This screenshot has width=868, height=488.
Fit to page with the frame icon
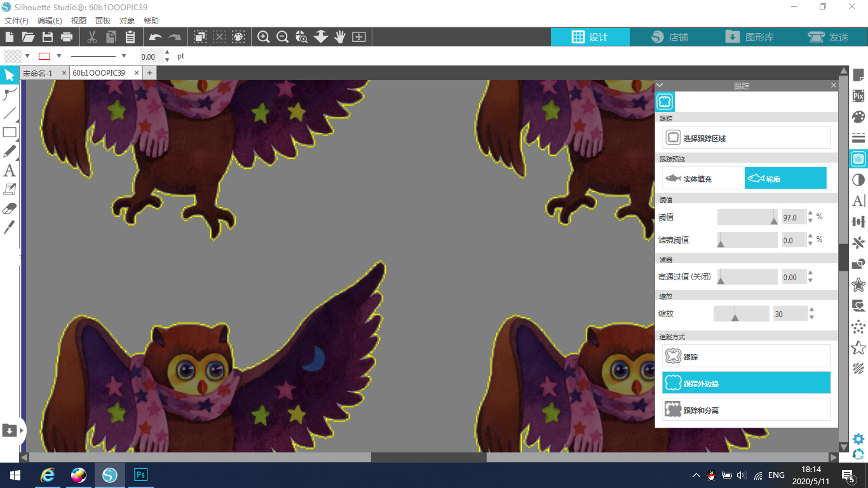click(359, 37)
